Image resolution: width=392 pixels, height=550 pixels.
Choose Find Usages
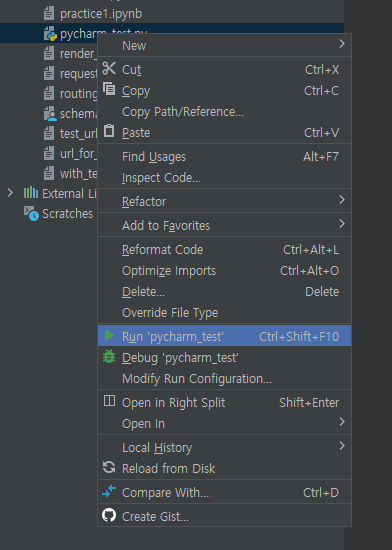point(224,156)
